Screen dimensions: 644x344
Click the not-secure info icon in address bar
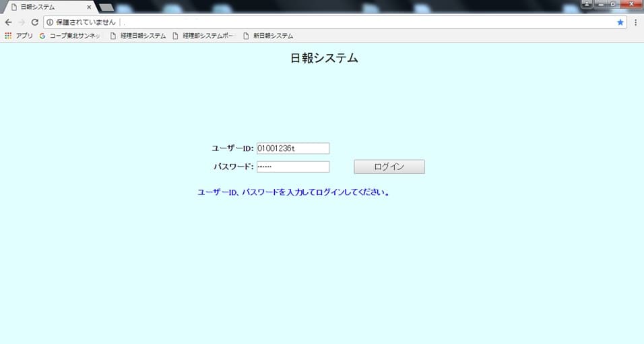pyautogui.click(x=50, y=22)
